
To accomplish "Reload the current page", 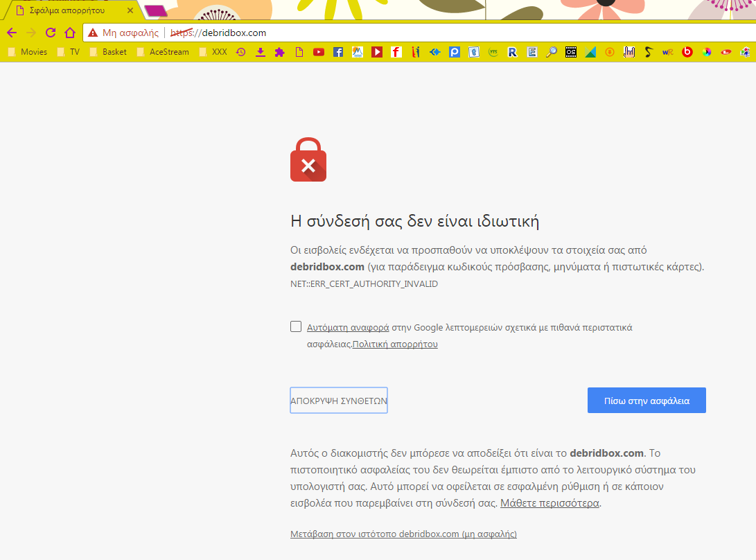I will pyautogui.click(x=51, y=33).
